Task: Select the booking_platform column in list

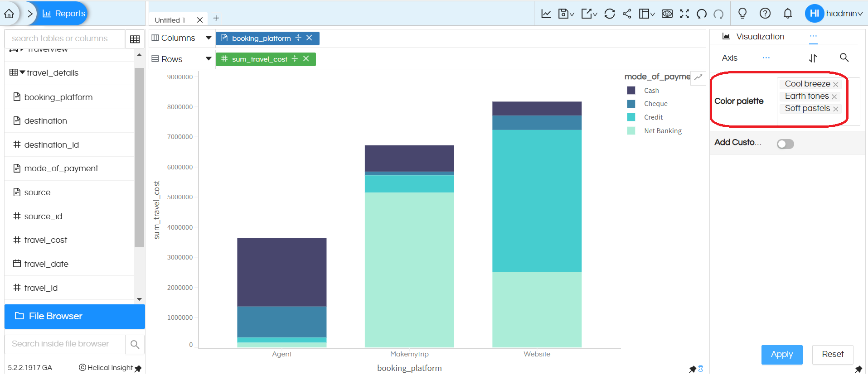Action: pos(58,97)
